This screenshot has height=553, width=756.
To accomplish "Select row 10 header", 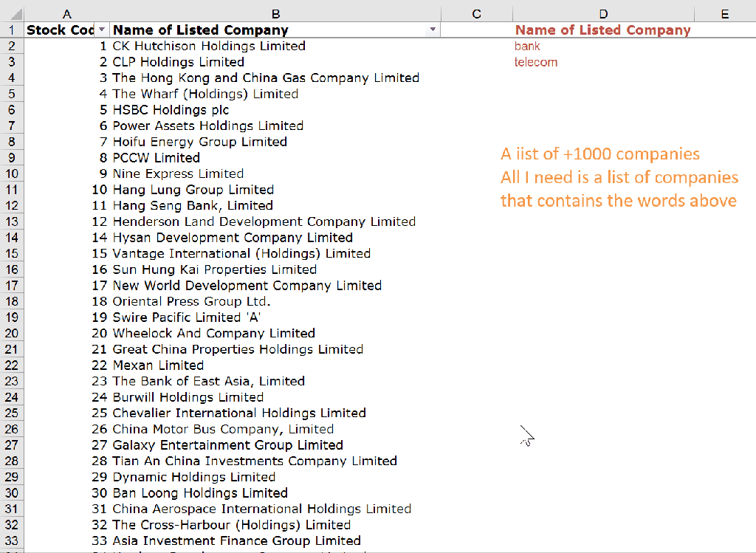I will [x=11, y=174].
